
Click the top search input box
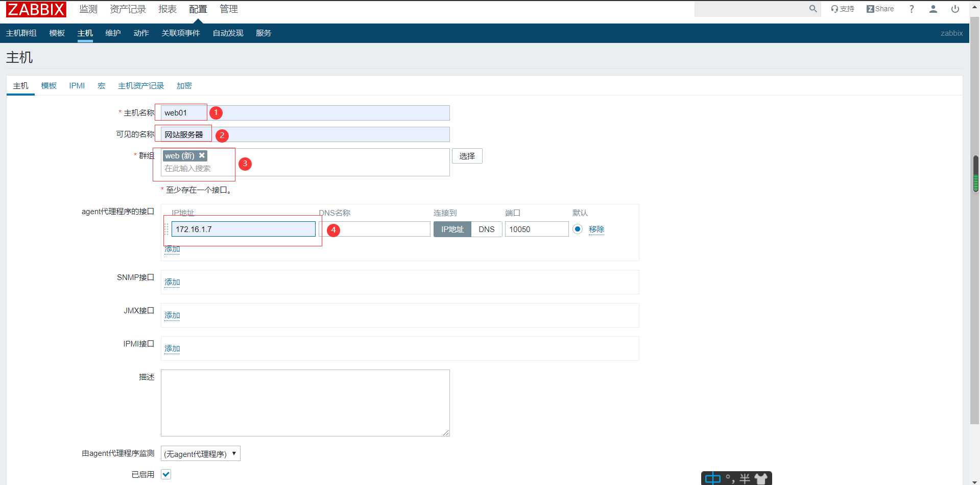click(752, 9)
